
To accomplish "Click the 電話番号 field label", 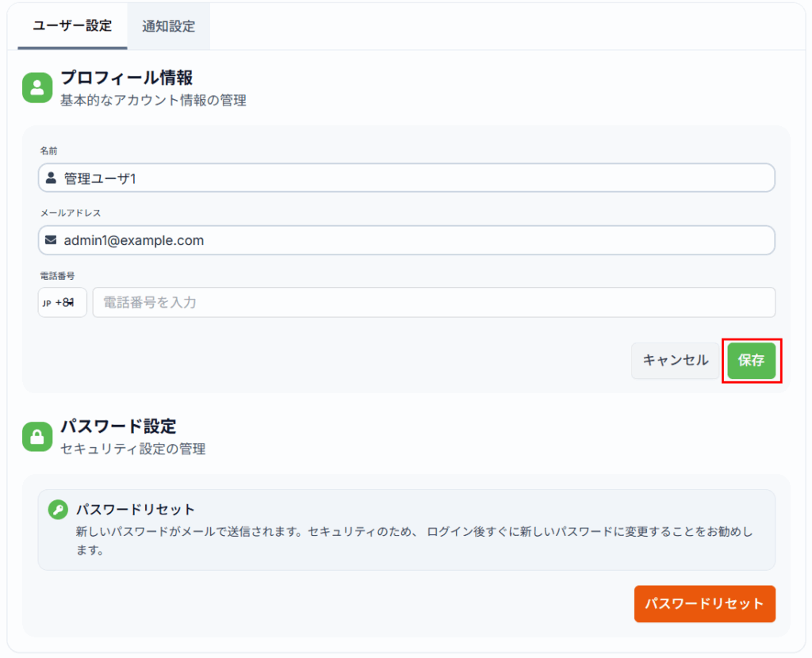I will coord(57,275).
